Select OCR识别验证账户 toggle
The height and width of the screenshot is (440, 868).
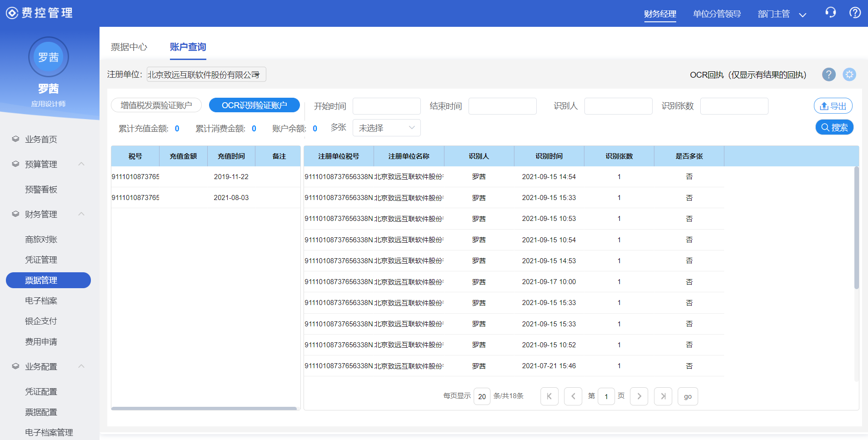tap(254, 105)
